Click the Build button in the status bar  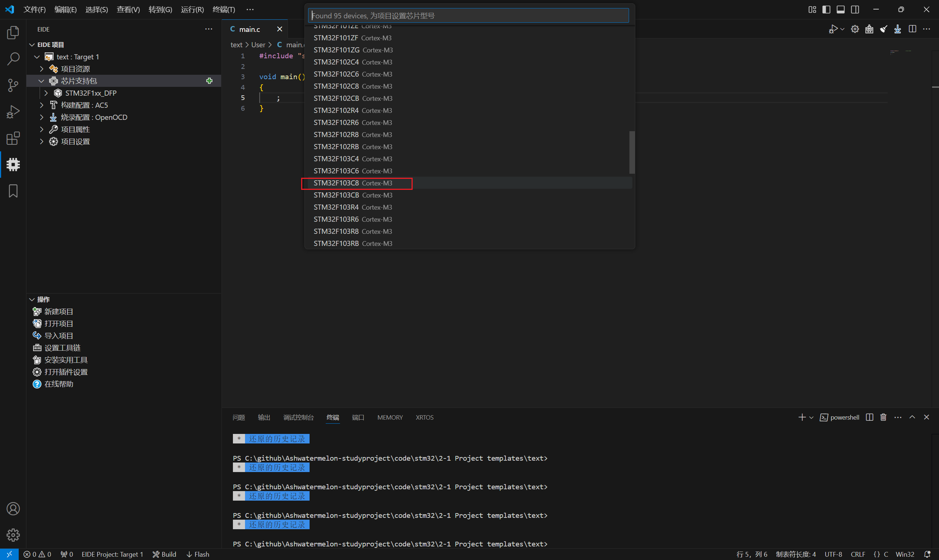click(x=165, y=554)
